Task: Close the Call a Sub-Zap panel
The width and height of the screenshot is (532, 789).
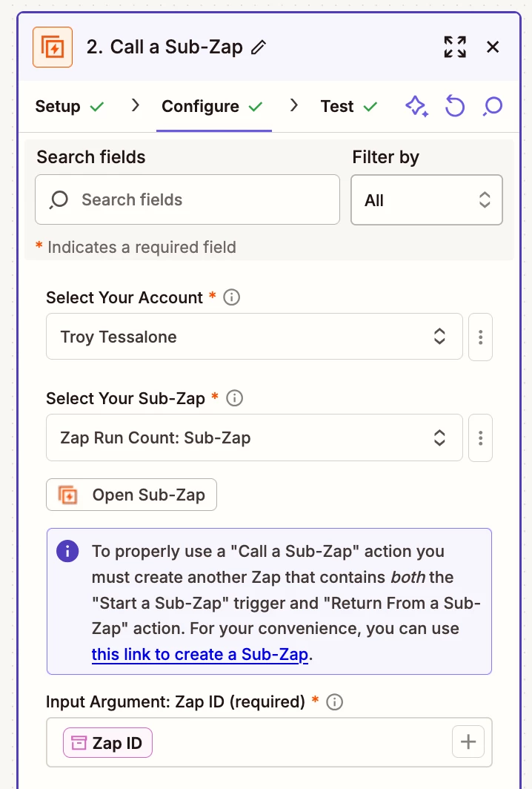Action: coord(493,47)
